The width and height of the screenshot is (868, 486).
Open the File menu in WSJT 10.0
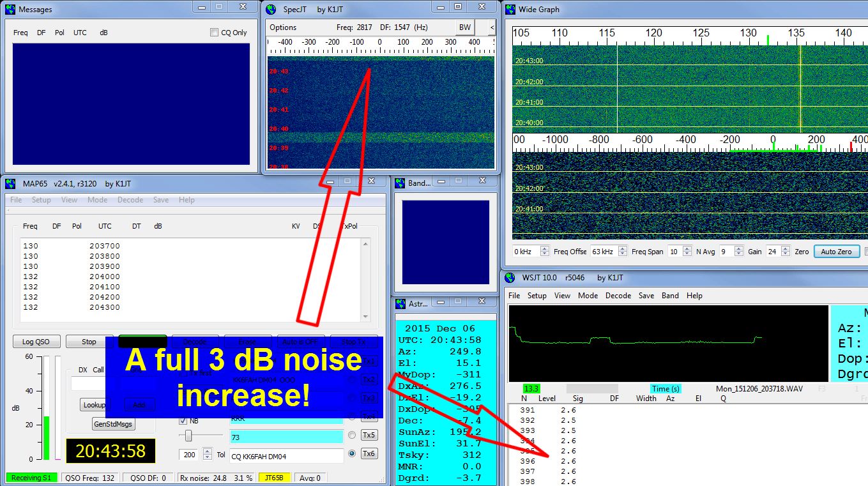[x=514, y=296]
